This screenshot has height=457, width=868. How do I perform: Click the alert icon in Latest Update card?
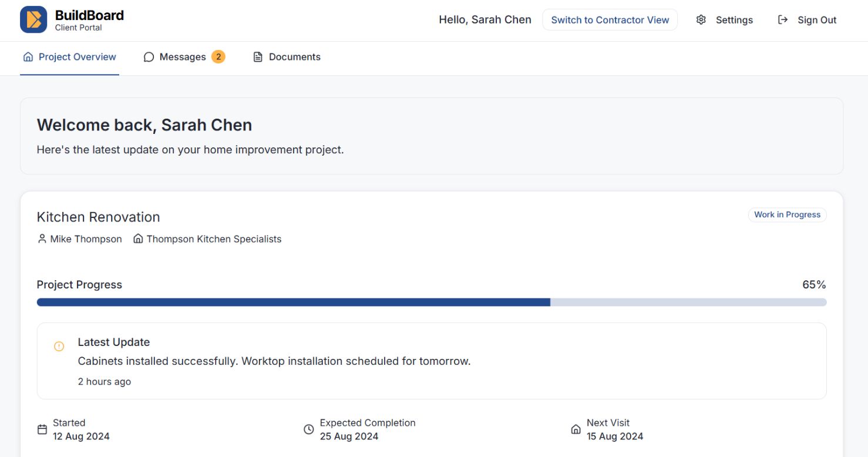tap(59, 347)
